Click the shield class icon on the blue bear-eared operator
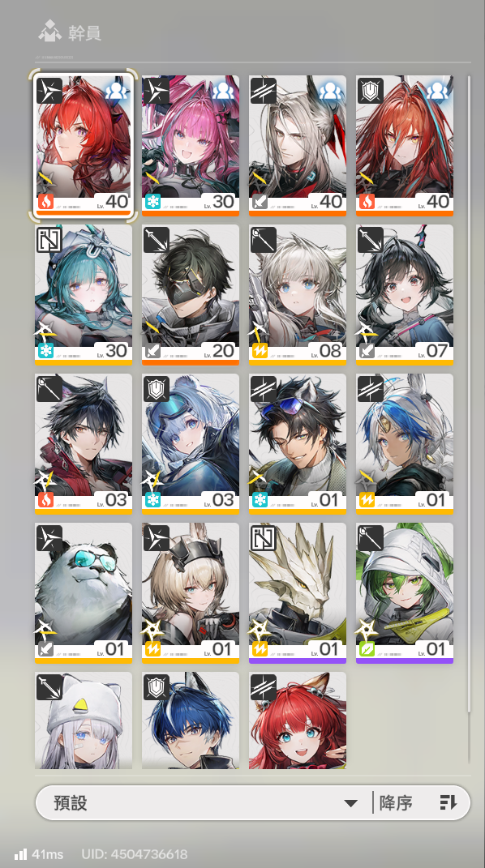 157,388
